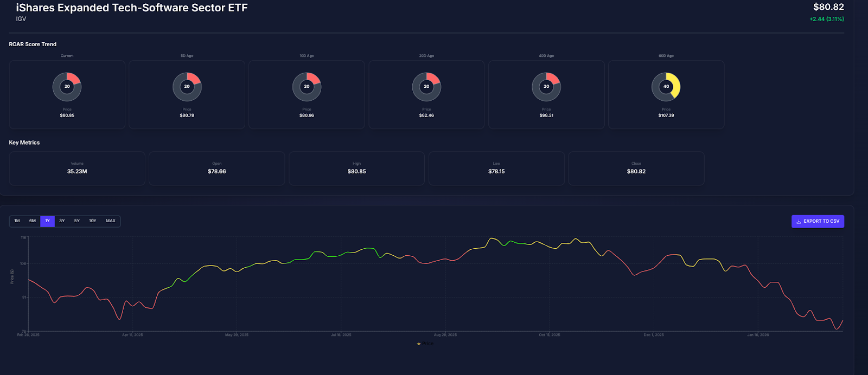Click the 5D Ago card label
Screen dimensions: 868x375
(x=187, y=56)
